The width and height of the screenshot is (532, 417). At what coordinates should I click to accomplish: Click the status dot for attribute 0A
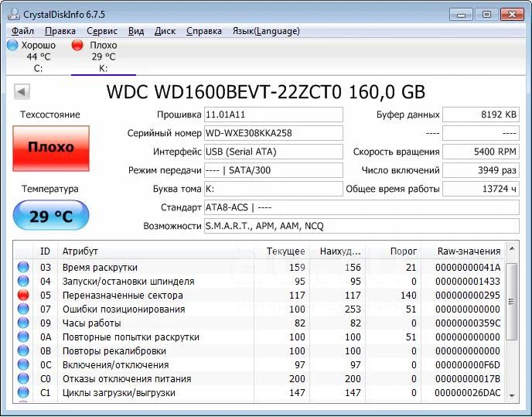23,337
